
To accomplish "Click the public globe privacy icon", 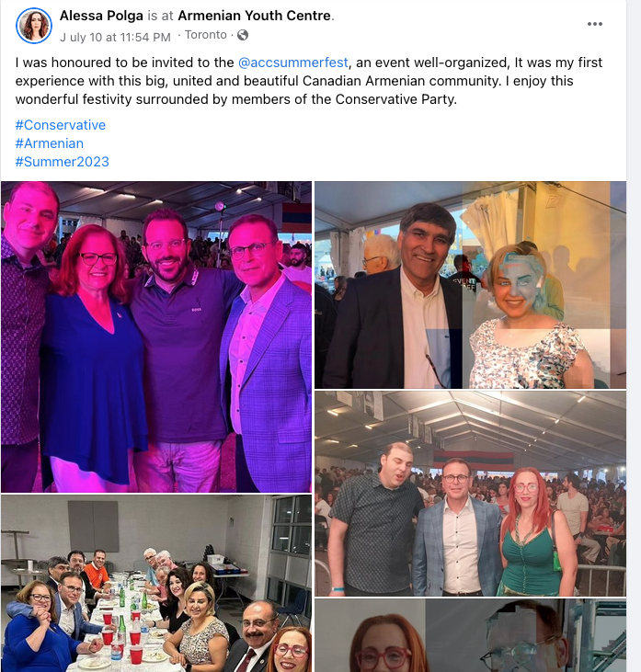I will click(x=243, y=35).
